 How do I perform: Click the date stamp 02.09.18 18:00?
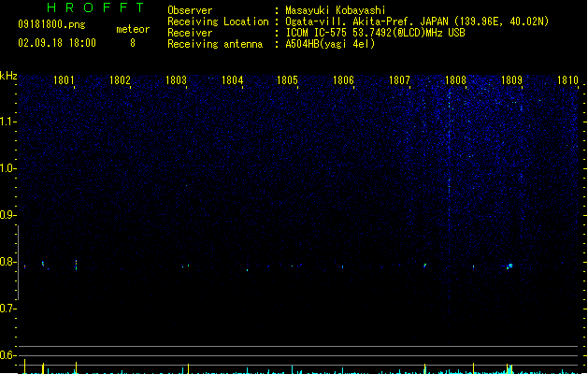[57, 43]
